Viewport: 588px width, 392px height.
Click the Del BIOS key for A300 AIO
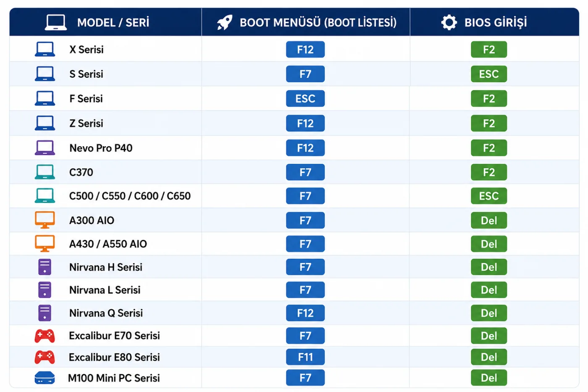coord(489,220)
